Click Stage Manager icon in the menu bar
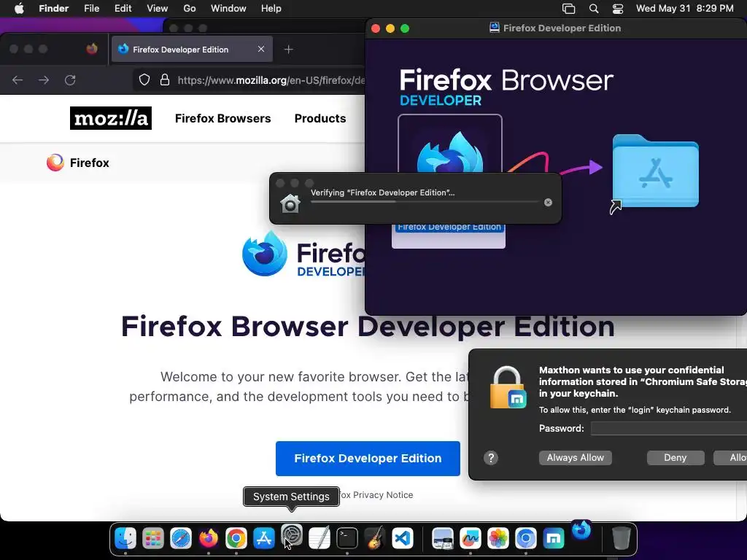Image resolution: width=747 pixels, height=560 pixels. [x=568, y=9]
